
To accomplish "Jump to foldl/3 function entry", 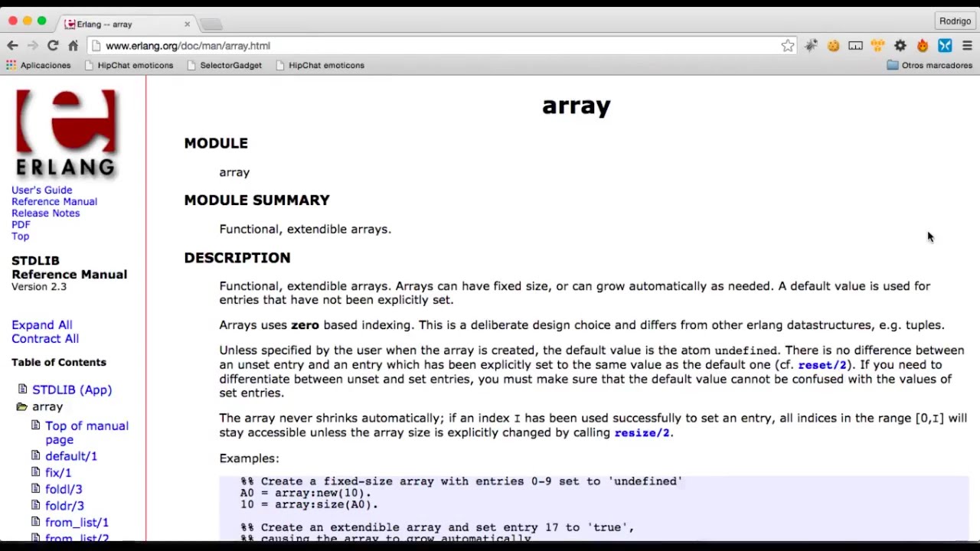I will point(64,490).
